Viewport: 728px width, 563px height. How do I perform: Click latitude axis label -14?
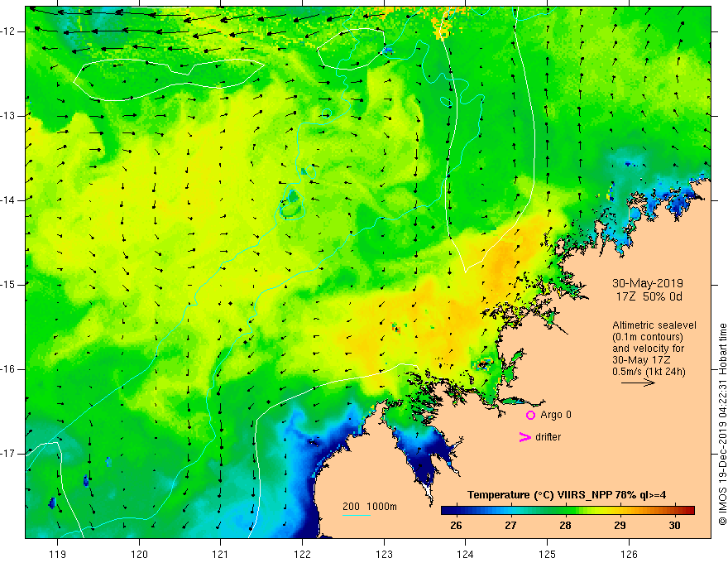click(8, 200)
